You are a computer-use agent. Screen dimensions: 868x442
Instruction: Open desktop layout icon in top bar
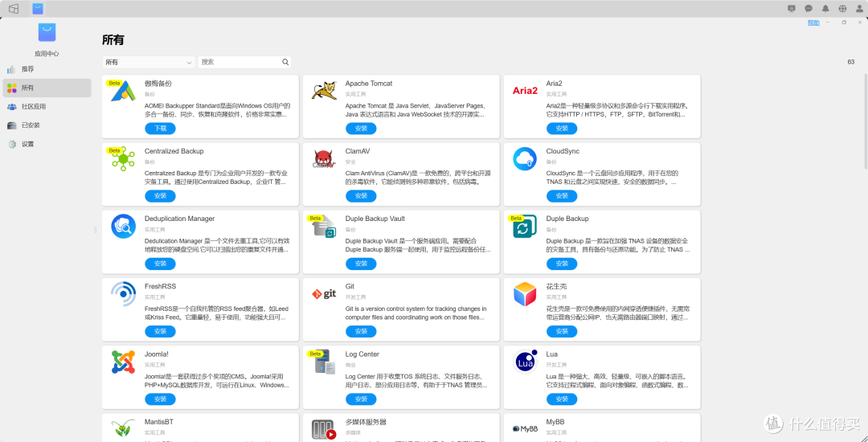[x=14, y=8]
